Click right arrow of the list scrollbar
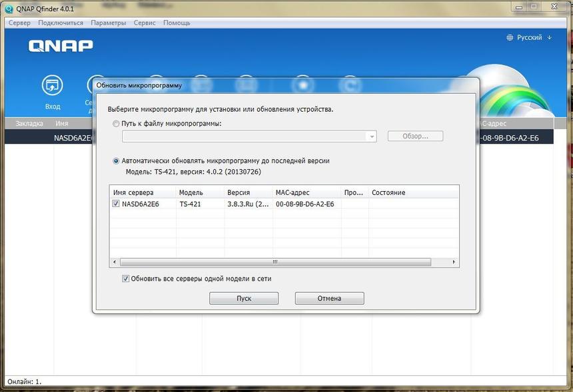The image size is (573, 392). 455,262
